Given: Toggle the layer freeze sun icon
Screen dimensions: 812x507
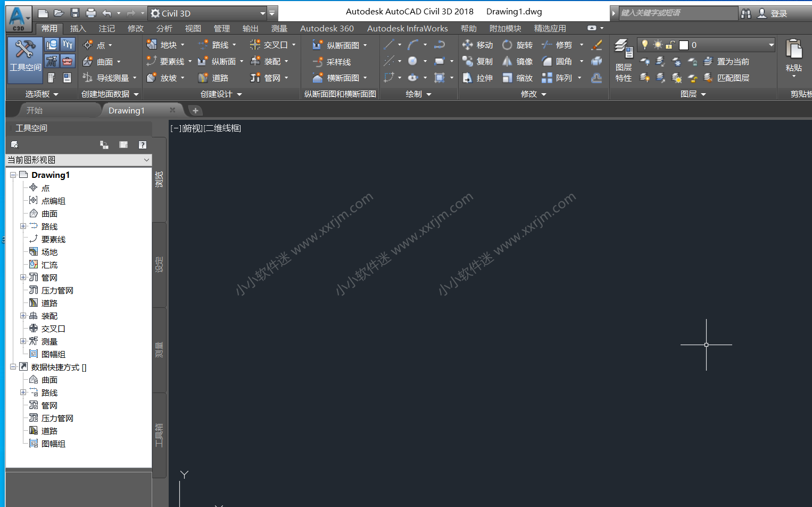Looking at the screenshot, I should [658, 45].
